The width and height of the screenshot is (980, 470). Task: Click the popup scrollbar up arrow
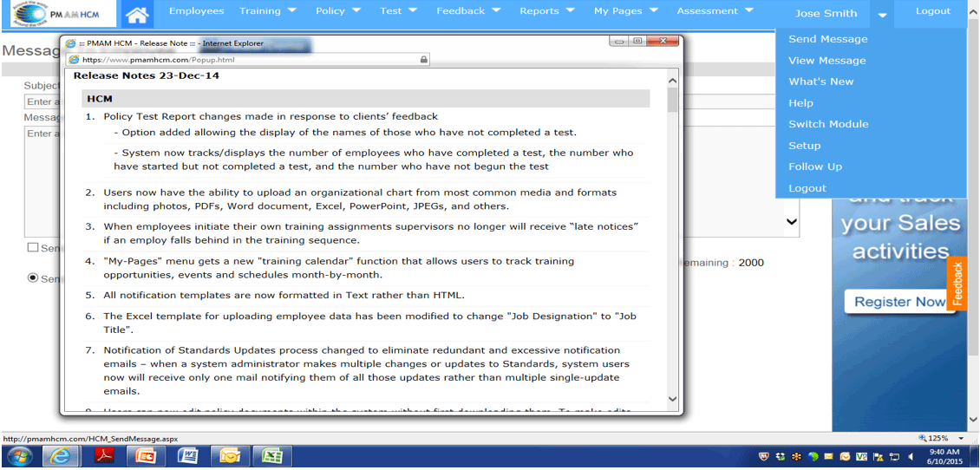click(x=672, y=82)
